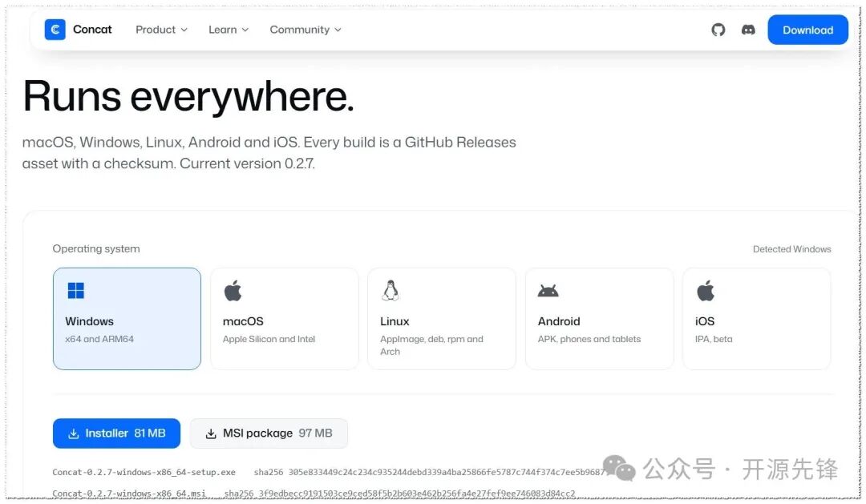Download the 81 MB Installer

pyautogui.click(x=116, y=433)
